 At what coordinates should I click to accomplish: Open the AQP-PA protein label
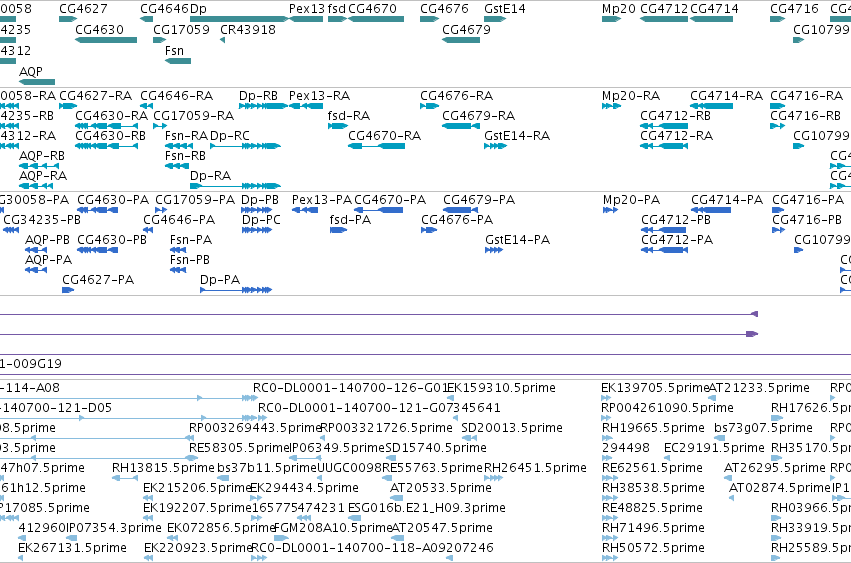pos(48,260)
